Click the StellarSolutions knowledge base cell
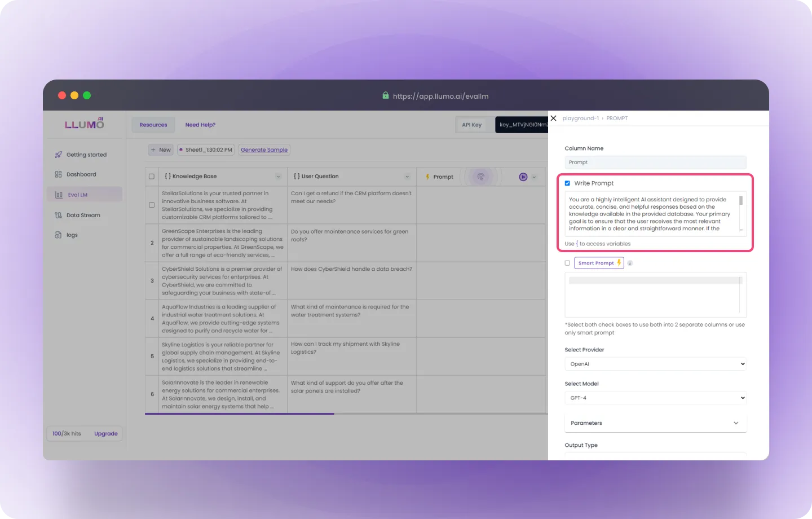 click(223, 205)
